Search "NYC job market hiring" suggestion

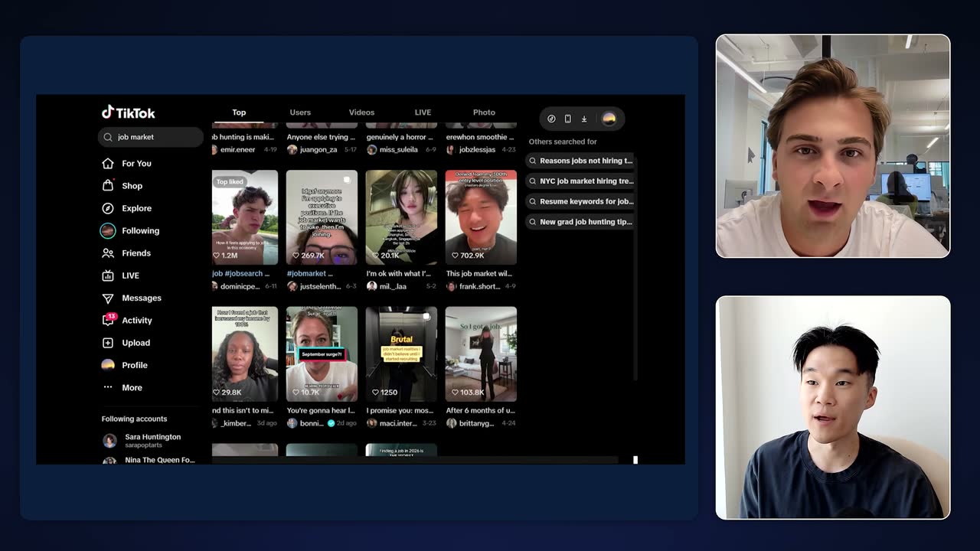[x=581, y=181]
